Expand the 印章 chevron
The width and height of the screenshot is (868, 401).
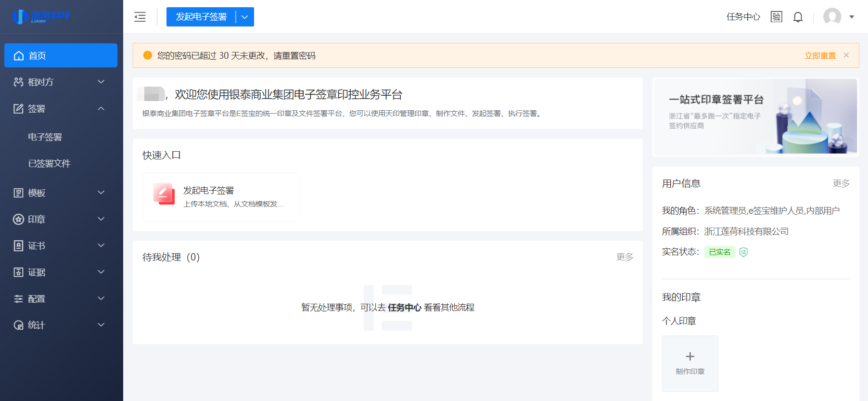(x=101, y=219)
